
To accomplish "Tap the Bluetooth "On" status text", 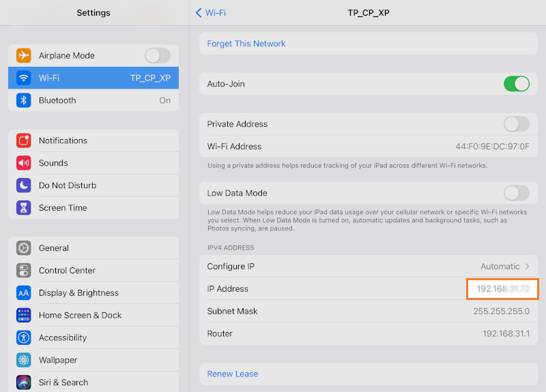I will (x=165, y=100).
